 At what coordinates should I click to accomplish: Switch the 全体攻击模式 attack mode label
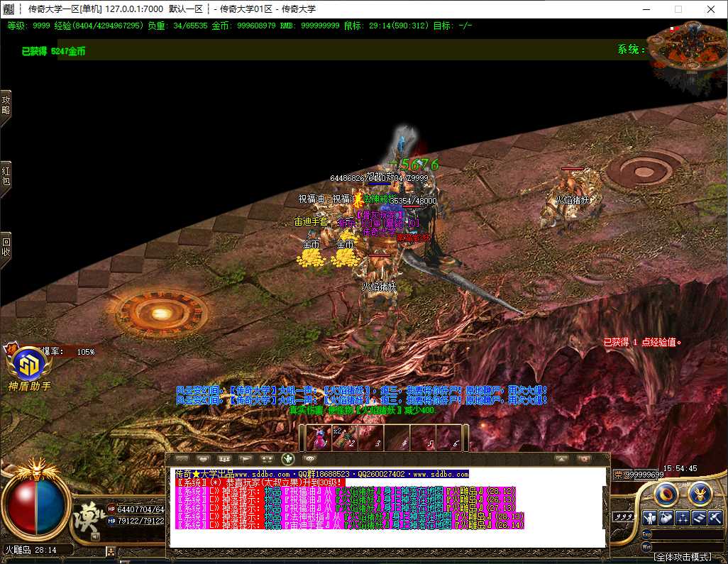[683, 557]
